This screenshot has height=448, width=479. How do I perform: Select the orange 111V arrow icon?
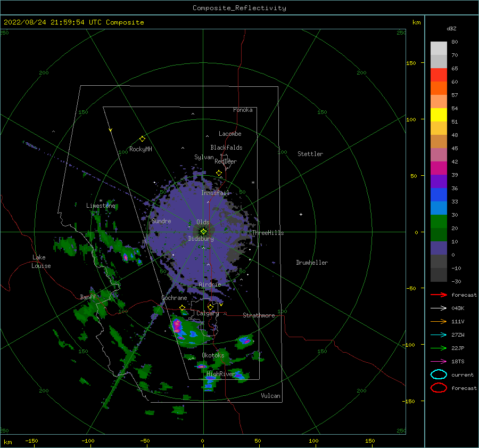coord(439,321)
